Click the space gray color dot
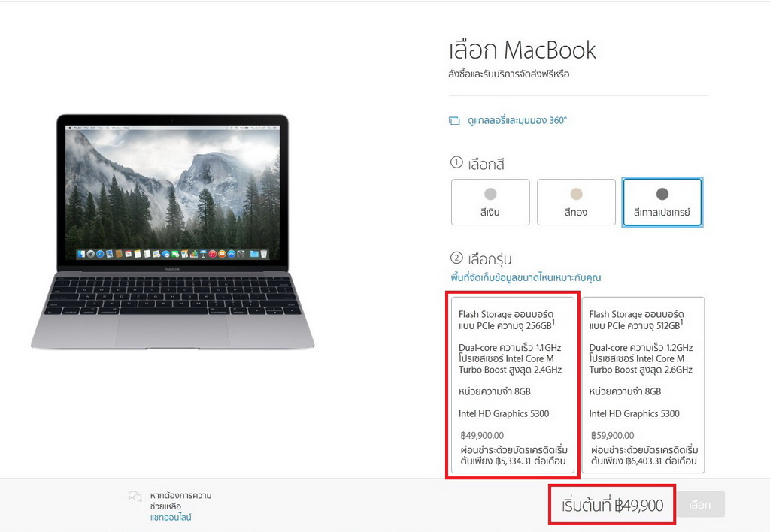 click(x=662, y=194)
